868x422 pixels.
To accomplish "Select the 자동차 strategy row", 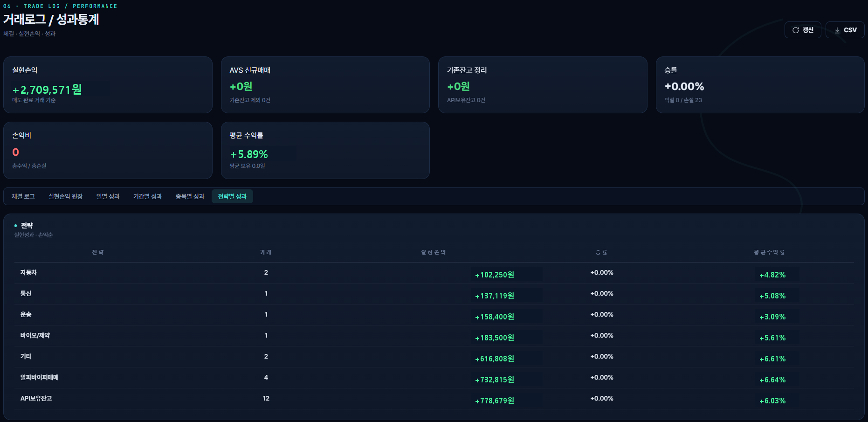I will (434, 273).
